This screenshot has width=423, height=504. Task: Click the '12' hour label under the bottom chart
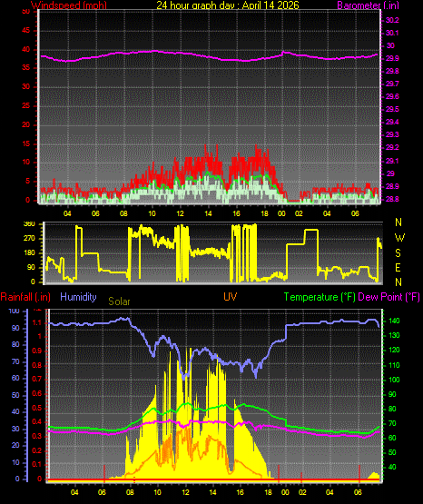(185, 492)
